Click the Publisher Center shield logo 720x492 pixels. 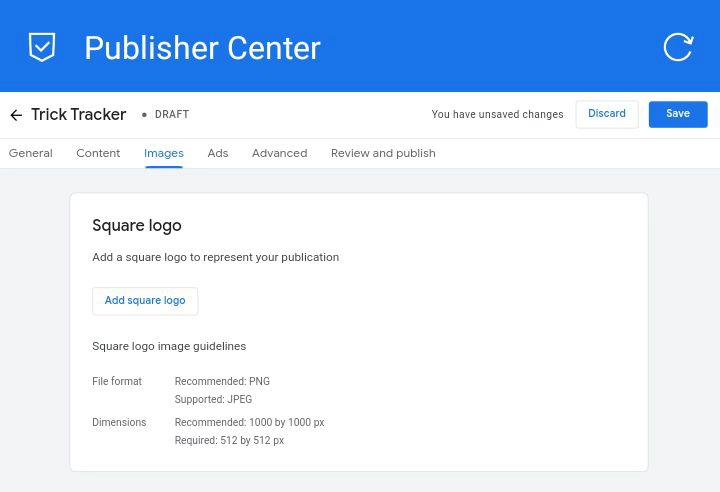42,47
